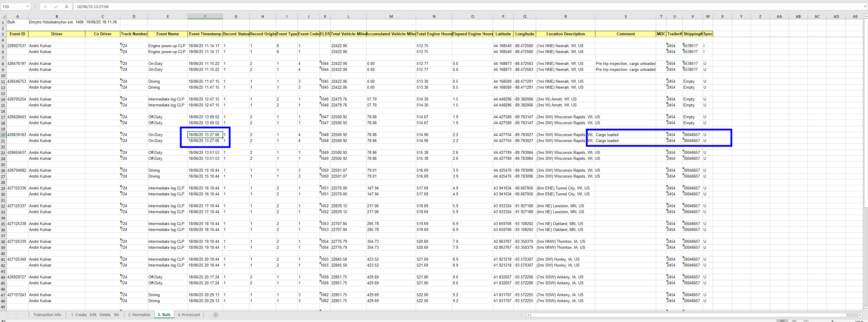Click next sheet navigation arrow
Image resolution: width=868 pixels, height=322 pixels.
[16, 315]
